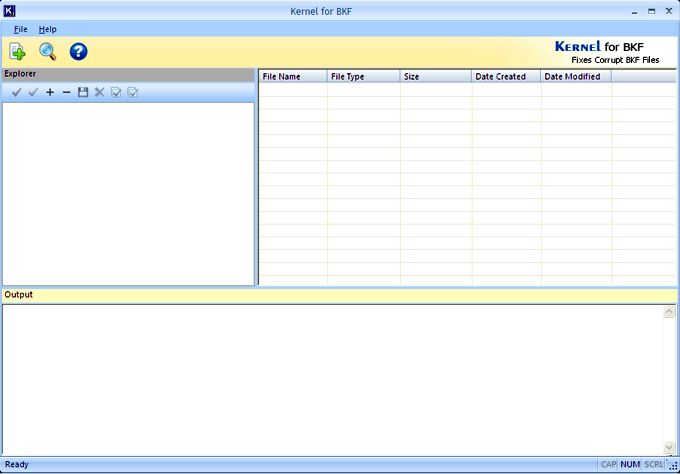Click the second checkmark icon in Explorer toolbar

(x=33, y=92)
